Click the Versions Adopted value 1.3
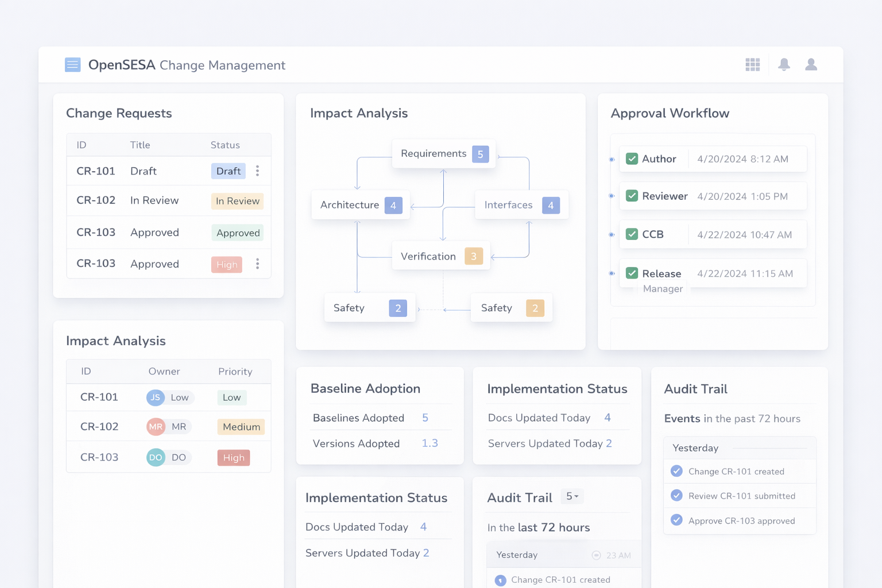The width and height of the screenshot is (882, 588). coord(430,443)
